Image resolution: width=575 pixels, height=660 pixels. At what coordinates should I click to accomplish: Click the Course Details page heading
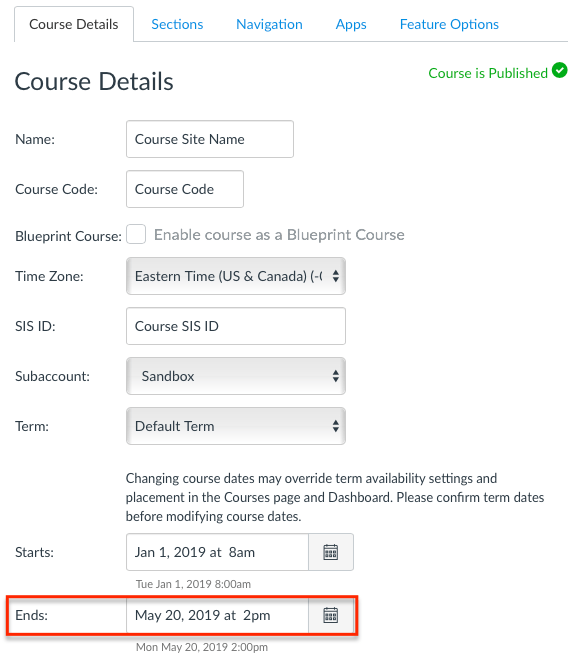[x=94, y=81]
